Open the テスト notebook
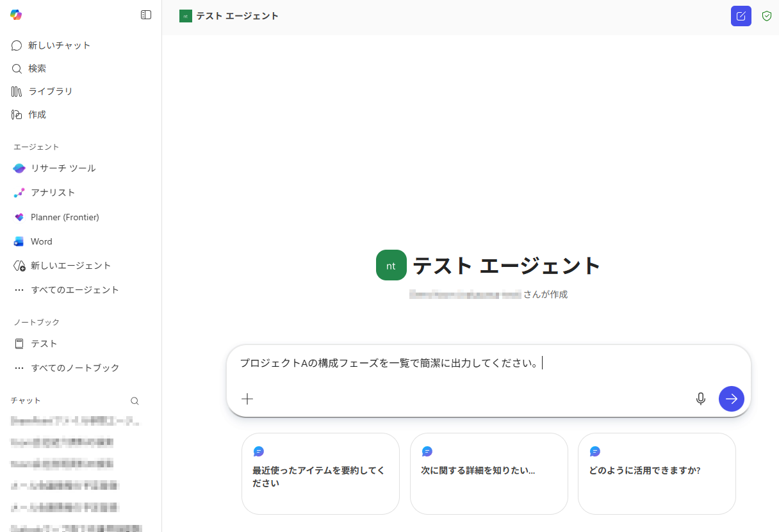 pos(44,344)
